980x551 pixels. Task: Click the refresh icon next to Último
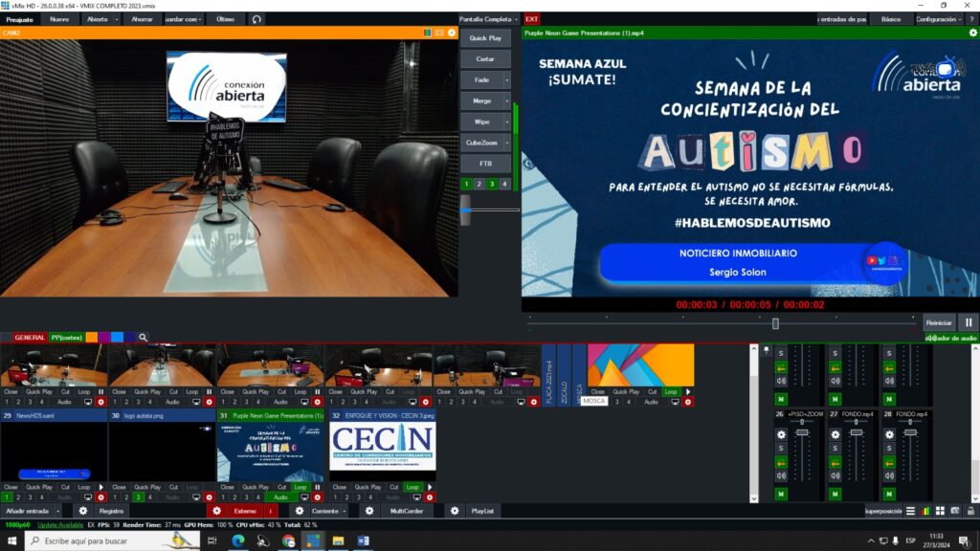click(256, 19)
